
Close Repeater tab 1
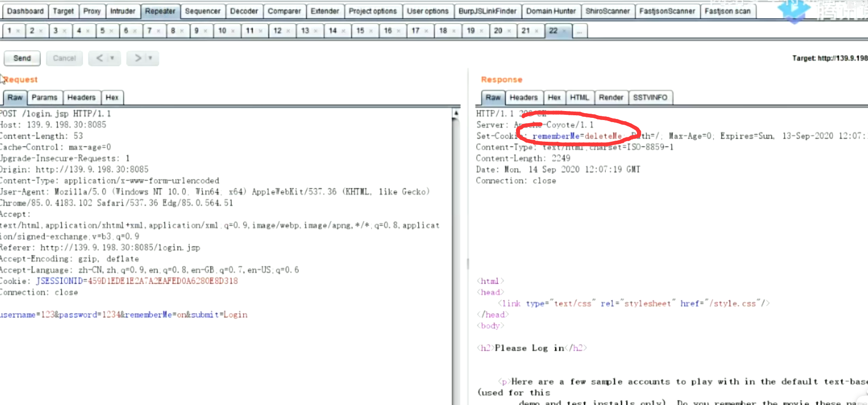point(18,31)
